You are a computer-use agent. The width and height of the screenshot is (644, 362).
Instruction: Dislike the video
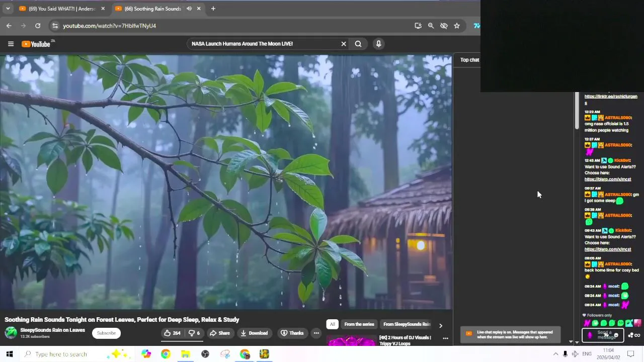pos(194,333)
